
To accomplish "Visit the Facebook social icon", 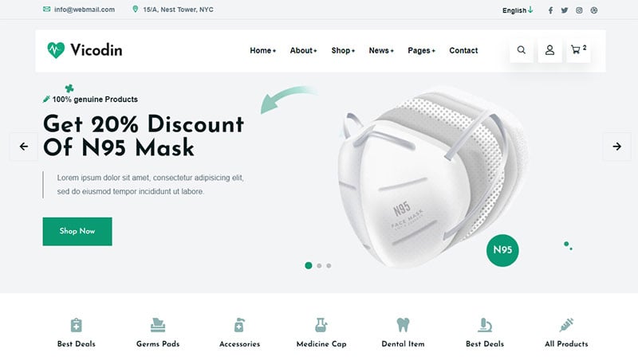I will click(550, 10).
